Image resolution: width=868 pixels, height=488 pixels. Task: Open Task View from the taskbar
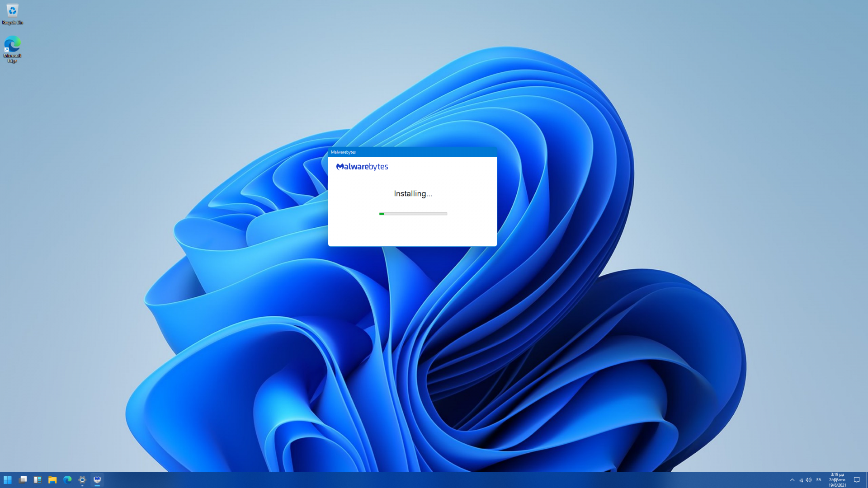click(23, 480)
